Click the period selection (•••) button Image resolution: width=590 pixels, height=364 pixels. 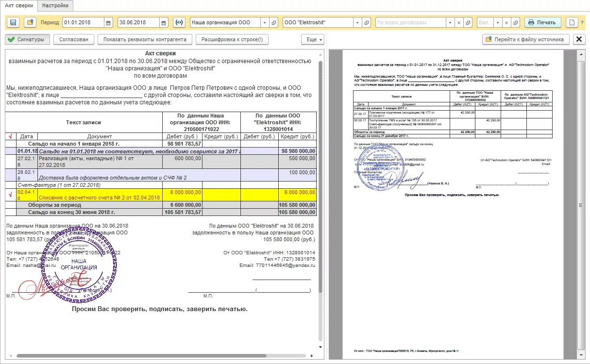pyautogui.click(x=180, y=22)
